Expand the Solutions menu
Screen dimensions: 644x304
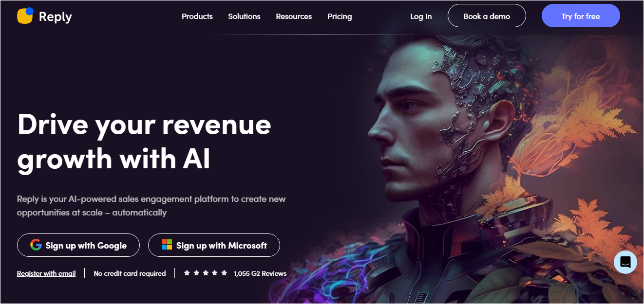pos(244,16)
